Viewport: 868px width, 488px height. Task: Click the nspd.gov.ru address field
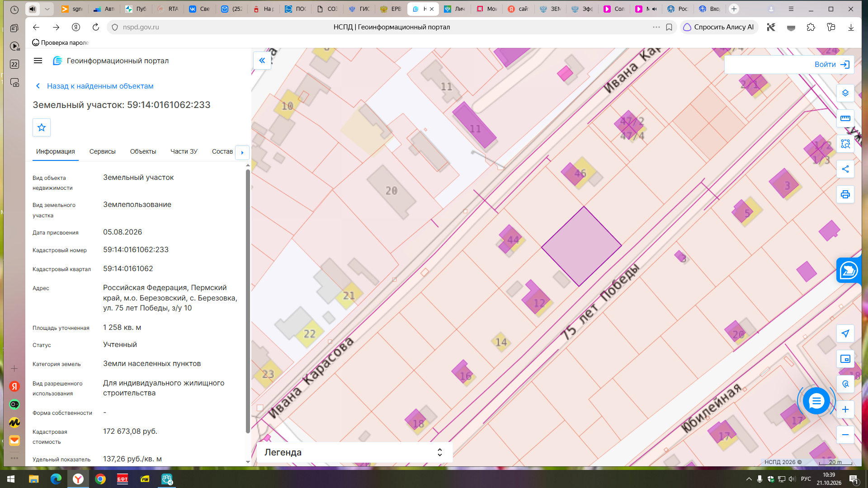[141, 27]
